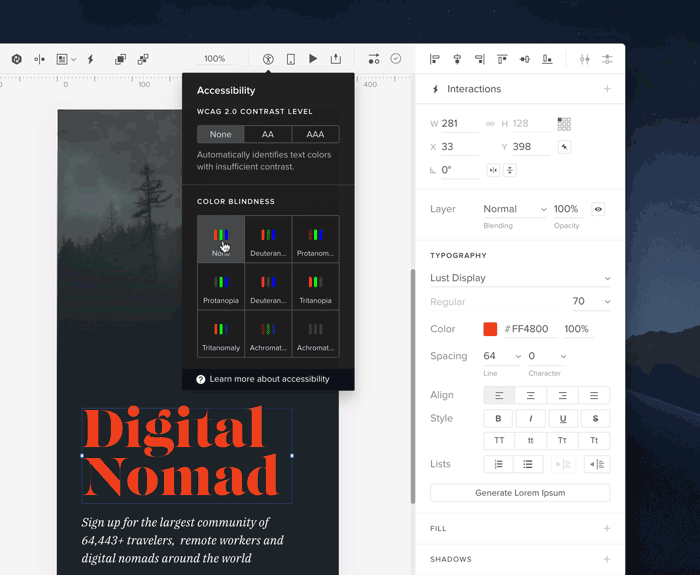700x575 pixels.
Task: Click the canvas vertical scrollbar
Action: (x=413, y=386)
